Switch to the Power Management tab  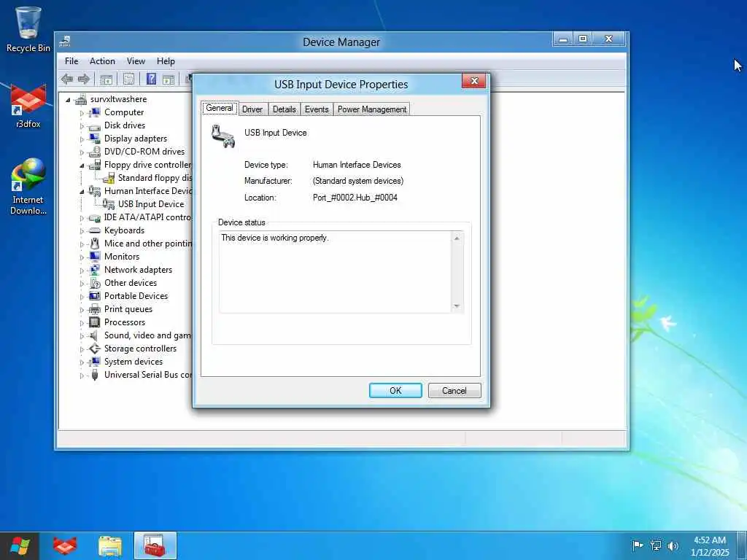[x=372, y=109]
